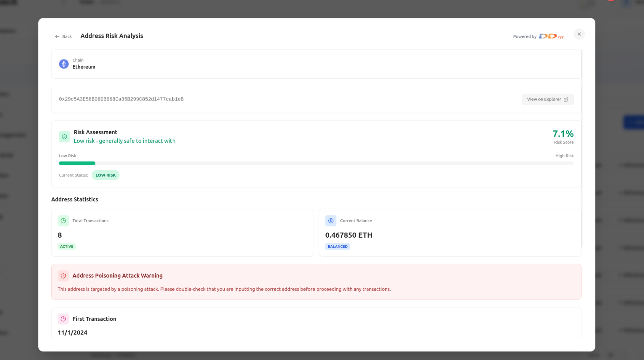This screenshot has width=644, height=360.
Task: Click the green risk score progress bar
Action: tap(77, 163)
